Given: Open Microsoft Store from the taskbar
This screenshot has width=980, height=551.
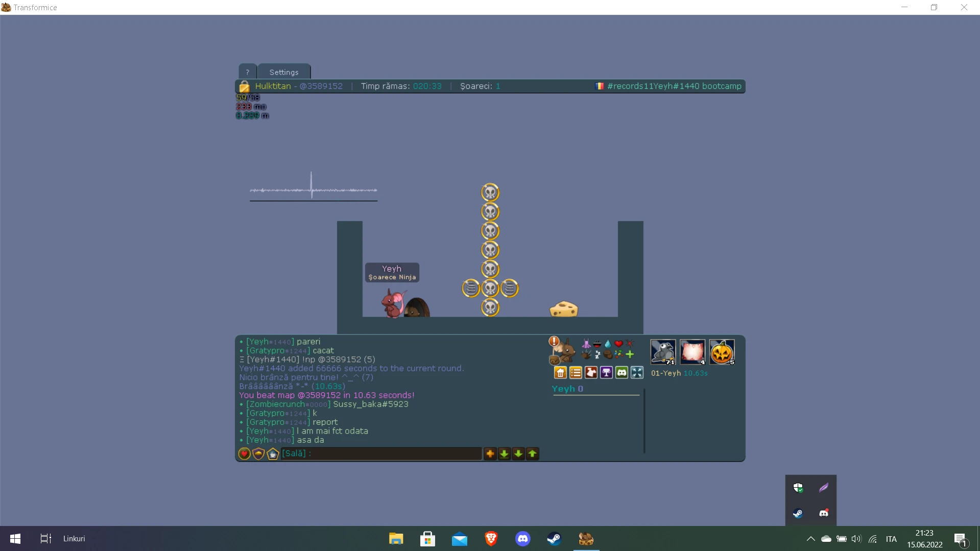Looking at the screenshot, I should [428, 539].
